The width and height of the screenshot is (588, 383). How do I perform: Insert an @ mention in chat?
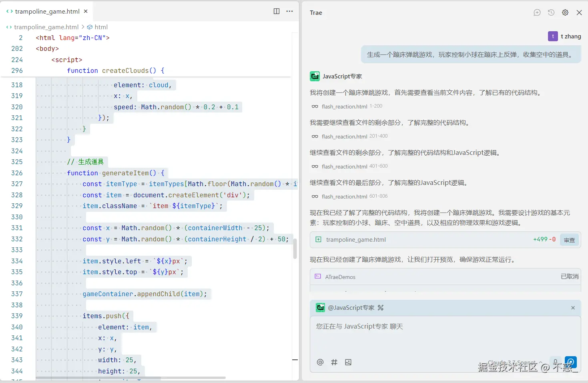320,362
